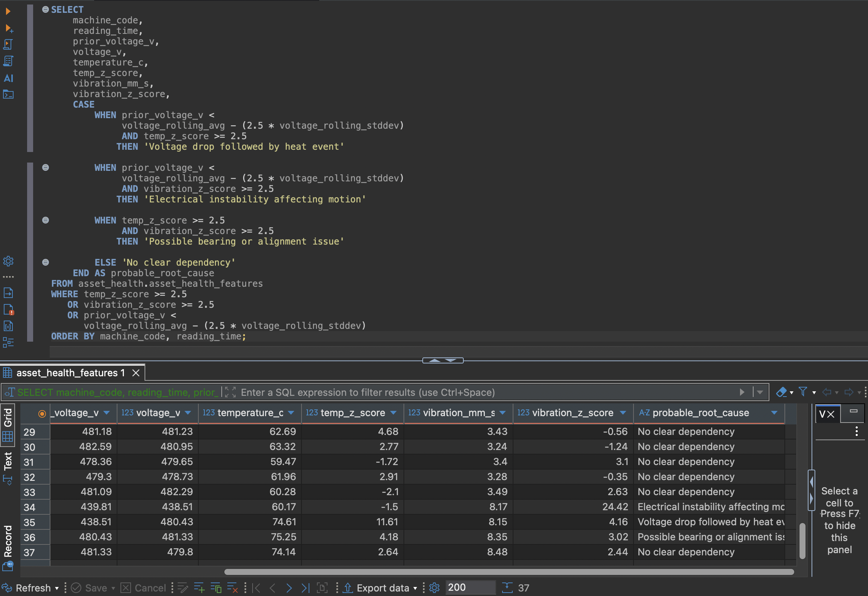Click the three-dots overflow in left gutter
The height and width of the screenshot is (596, 868).
[8, 277]
